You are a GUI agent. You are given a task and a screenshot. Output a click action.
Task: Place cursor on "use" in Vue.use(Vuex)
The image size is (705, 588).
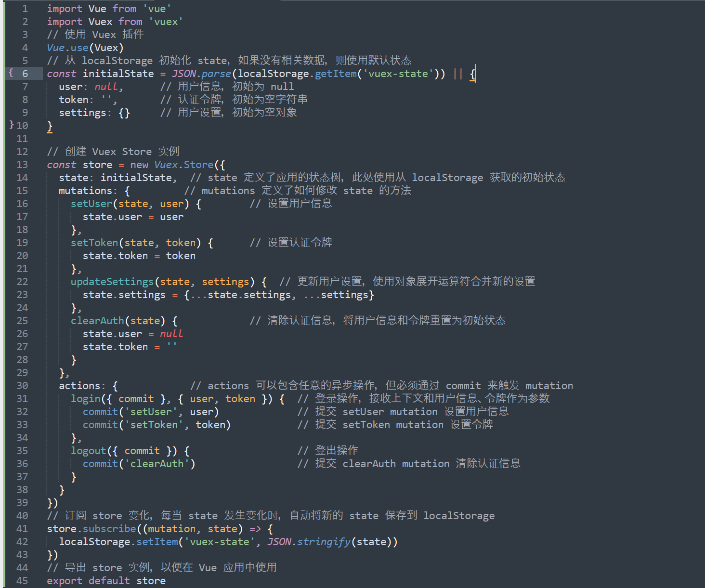[x=79, y=48]
